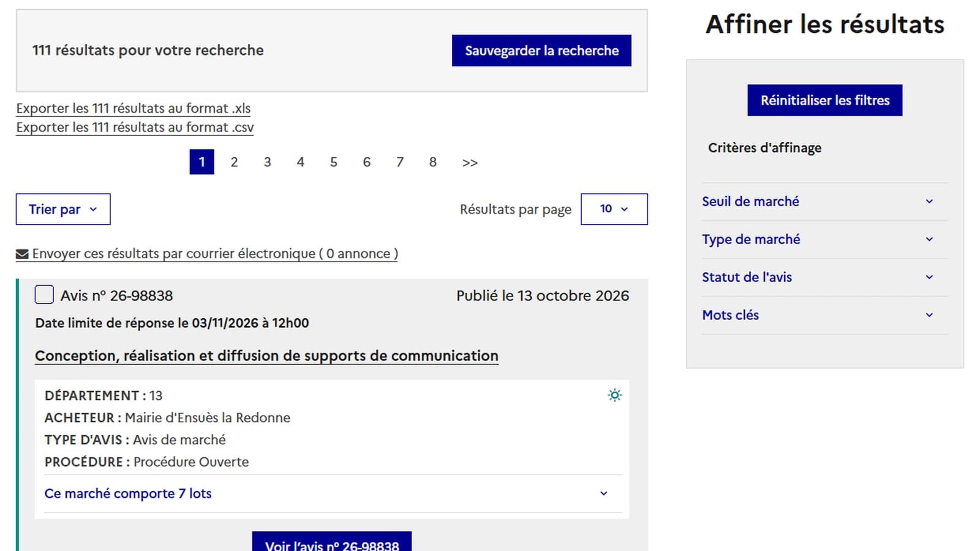Viewport: 980px width, 551px height.
Task: Click 'DÉPARTEMENT : 13' line
Action: (104, 395)
